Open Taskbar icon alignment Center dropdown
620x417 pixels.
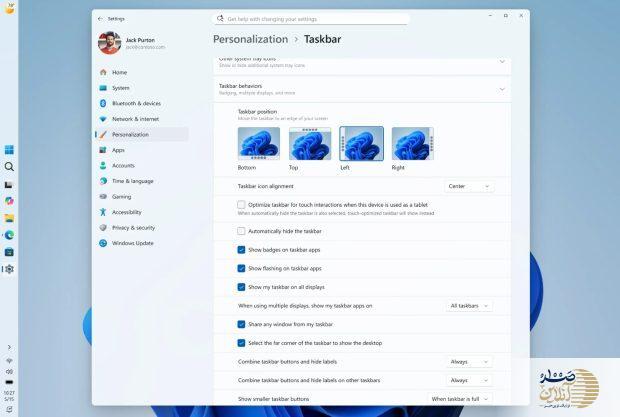click(x=469, y=186)
